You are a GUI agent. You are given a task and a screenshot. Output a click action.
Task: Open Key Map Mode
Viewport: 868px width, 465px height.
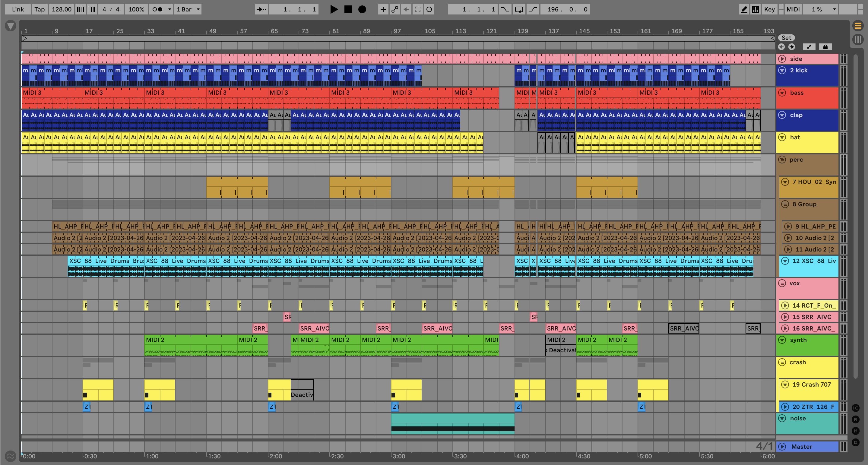tap(769, 9)
